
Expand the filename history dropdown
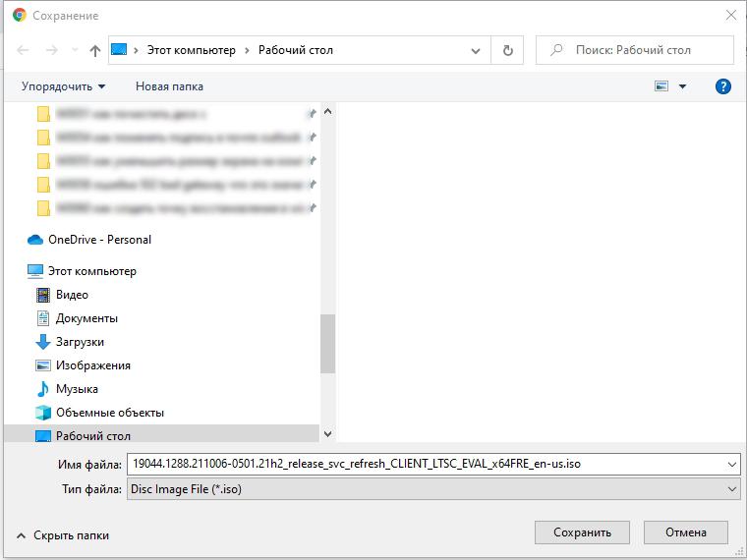[732, 465]
